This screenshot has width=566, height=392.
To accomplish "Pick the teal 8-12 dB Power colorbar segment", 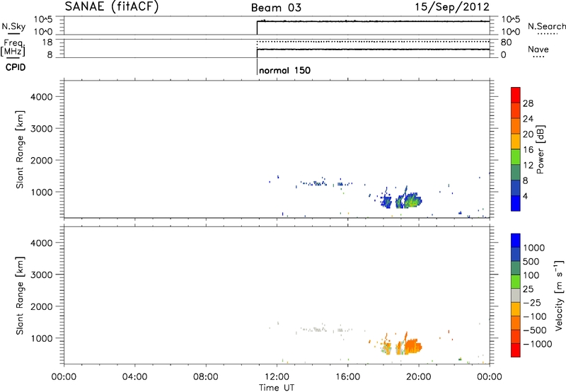I will (x=516, y=173).
